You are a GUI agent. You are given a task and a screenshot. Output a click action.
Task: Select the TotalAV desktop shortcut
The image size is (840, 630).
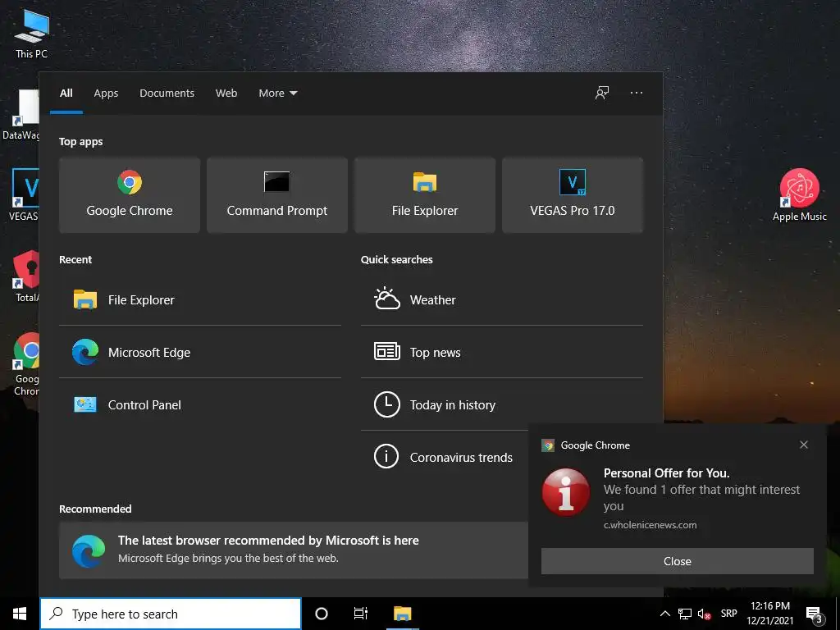click(x=25, y=276)
